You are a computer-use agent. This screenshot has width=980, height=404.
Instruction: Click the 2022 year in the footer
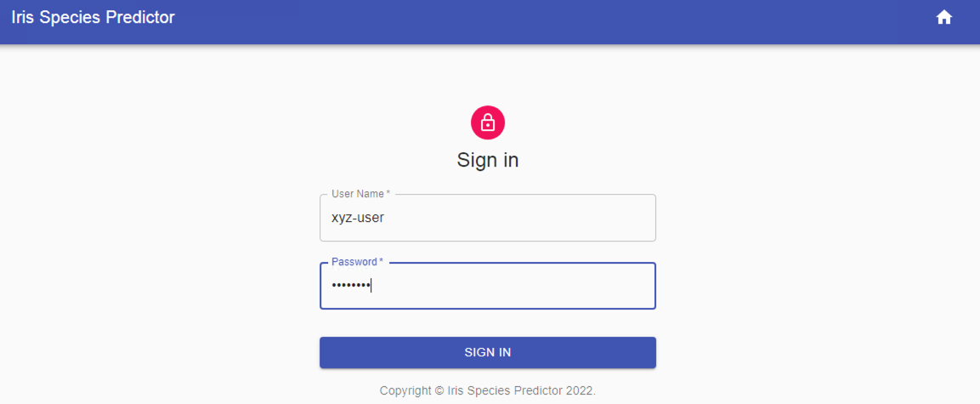pos(581,391)
